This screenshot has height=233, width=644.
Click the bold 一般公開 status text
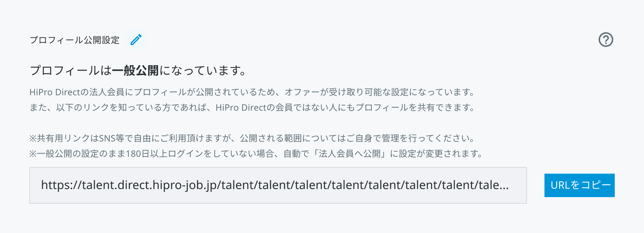[135, 70]
